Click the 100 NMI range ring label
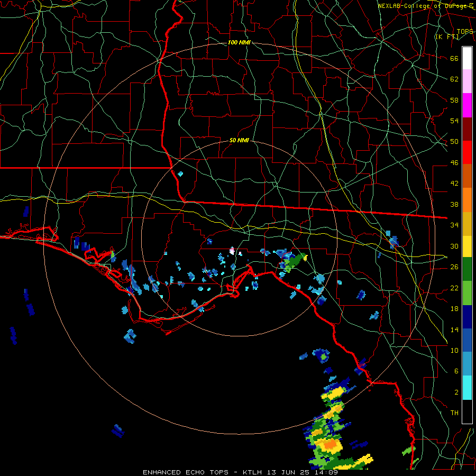The height and width of the screenshot is (476, 476). click(239, 42)
